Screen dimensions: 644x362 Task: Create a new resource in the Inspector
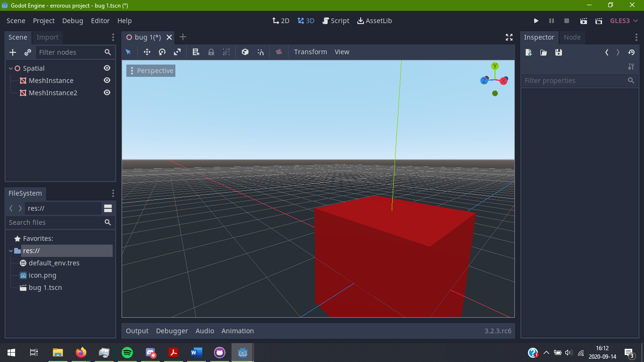tap(528, 52)
